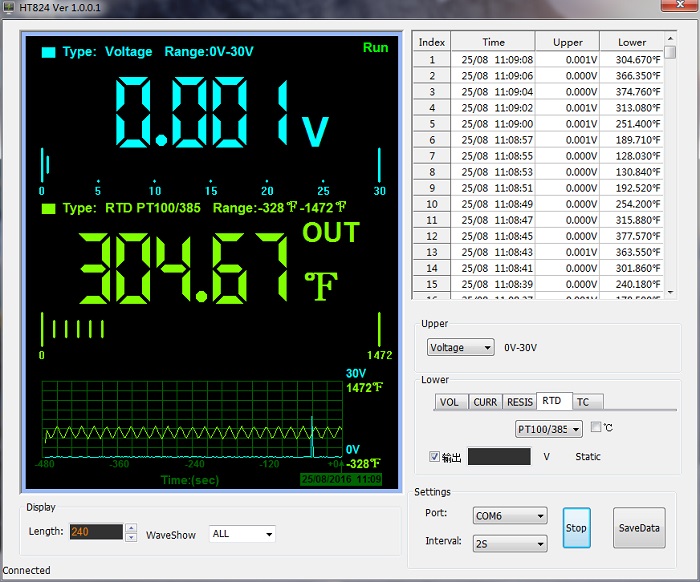Click the Length input field

[95, 532]
